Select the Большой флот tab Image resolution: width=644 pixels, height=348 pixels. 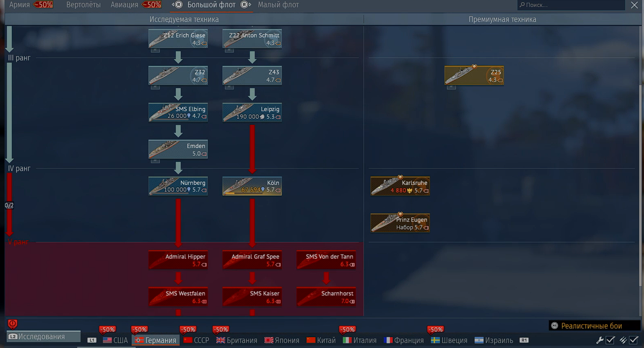coord(211,5)
